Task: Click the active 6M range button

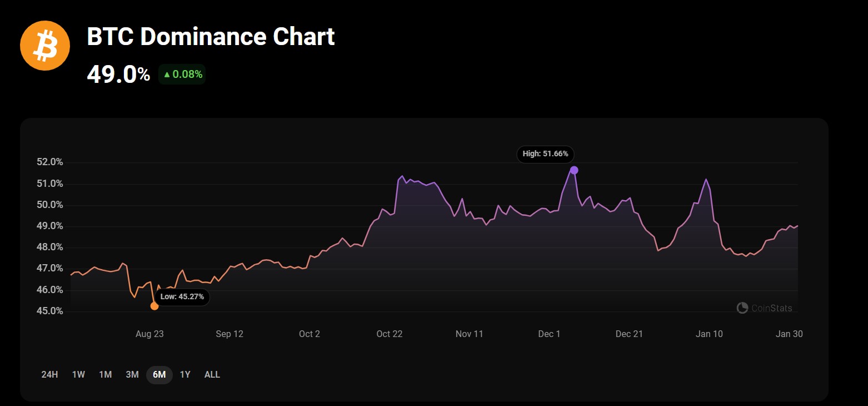Action: click(x=159, y=375)
